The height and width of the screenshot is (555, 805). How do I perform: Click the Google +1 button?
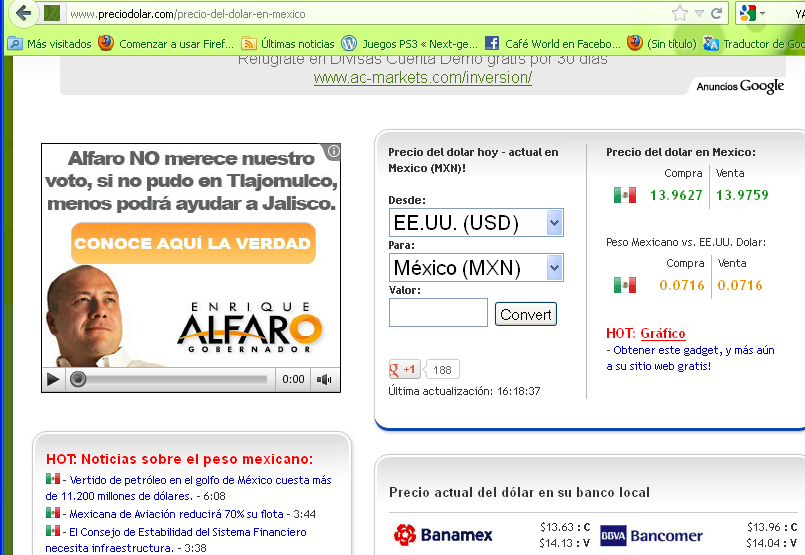point(405,369)
